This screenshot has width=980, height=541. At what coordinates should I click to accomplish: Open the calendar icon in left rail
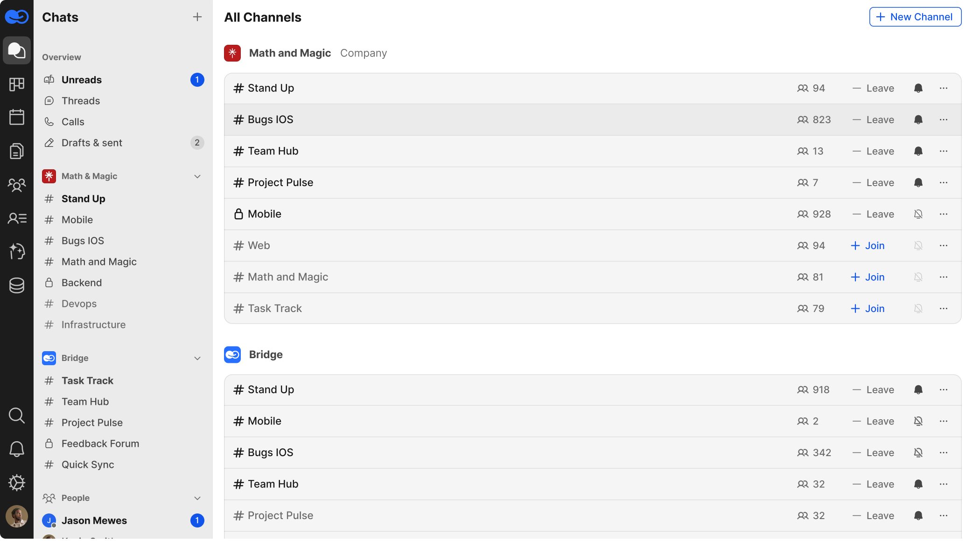pyautogui.click(x=17, y=117)
